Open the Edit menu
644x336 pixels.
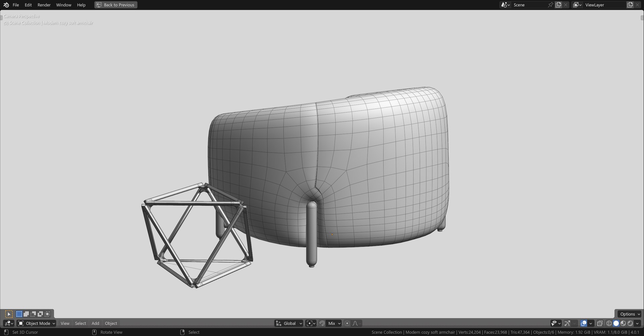point(28,5)
